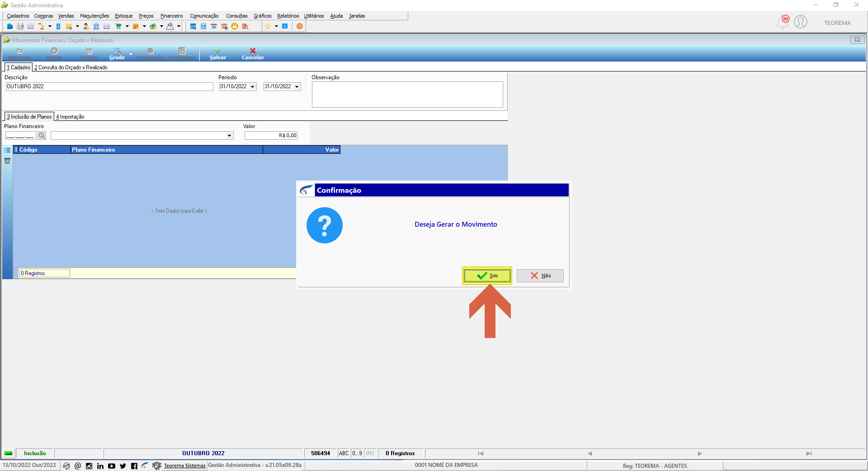Viewport: 868px width, 471px height.
Task: Open the Estoque menu
Action: (x=124, y=16)
